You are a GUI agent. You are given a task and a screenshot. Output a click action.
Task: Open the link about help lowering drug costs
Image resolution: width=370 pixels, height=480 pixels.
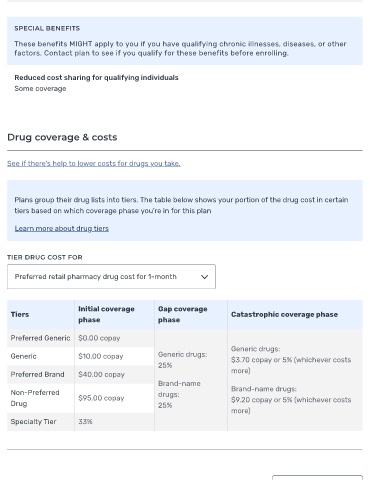pyautogui.click(x=94, y=163)
